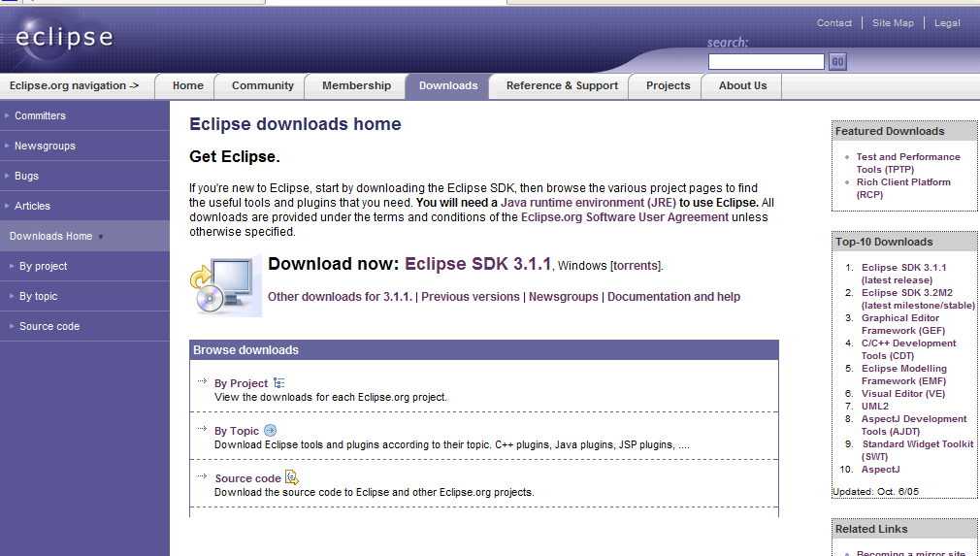
Task: Open AspectJ Development Tools (AJDT) link
Action: coord(914,425)
